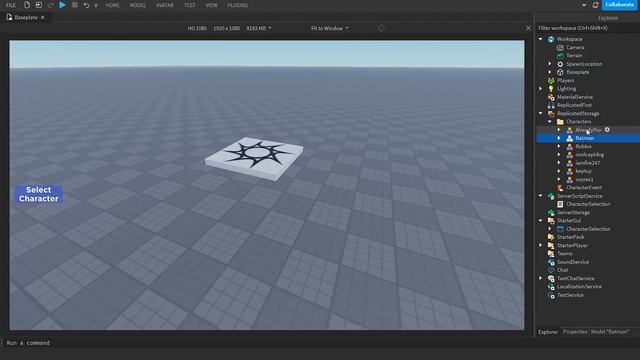Click the ReplicatedStorage icon
The image size is (640, 360).
(x=551, y=113)
